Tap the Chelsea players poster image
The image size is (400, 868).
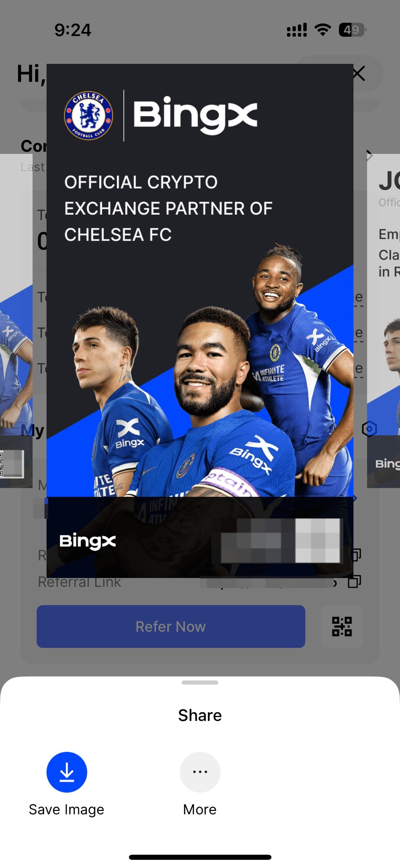point(200,321)
